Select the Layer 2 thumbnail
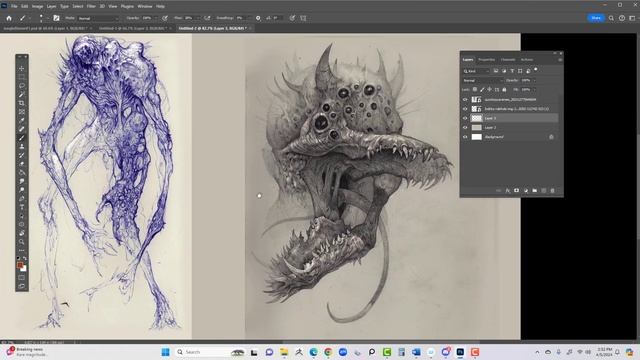 (x=476, y=128)
